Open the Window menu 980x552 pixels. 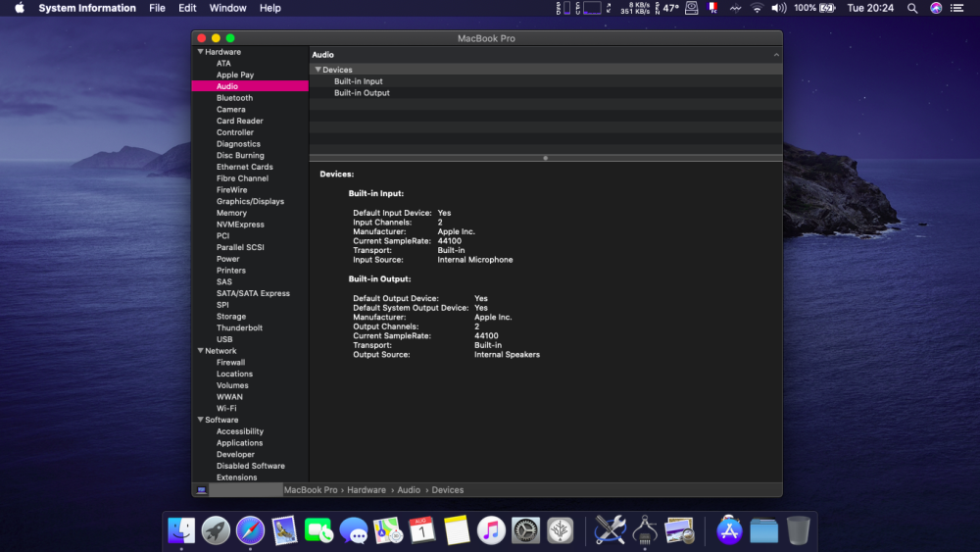pyautogui.click(x=227, y=8)
